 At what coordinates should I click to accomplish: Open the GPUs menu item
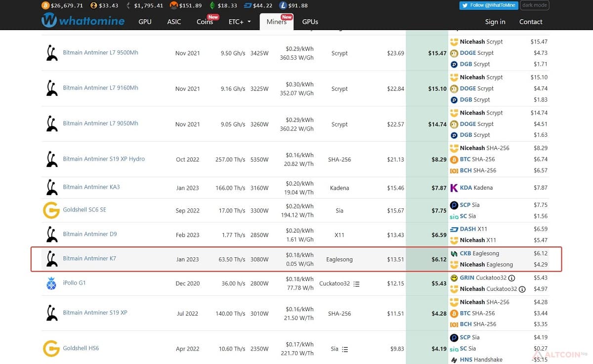coord(310,22)
